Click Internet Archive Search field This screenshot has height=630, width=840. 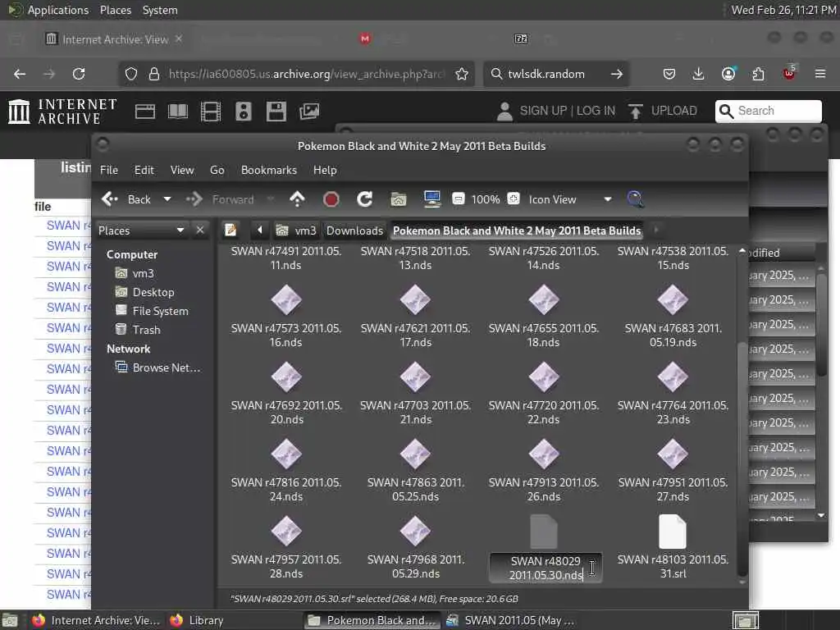pos(768,111)
